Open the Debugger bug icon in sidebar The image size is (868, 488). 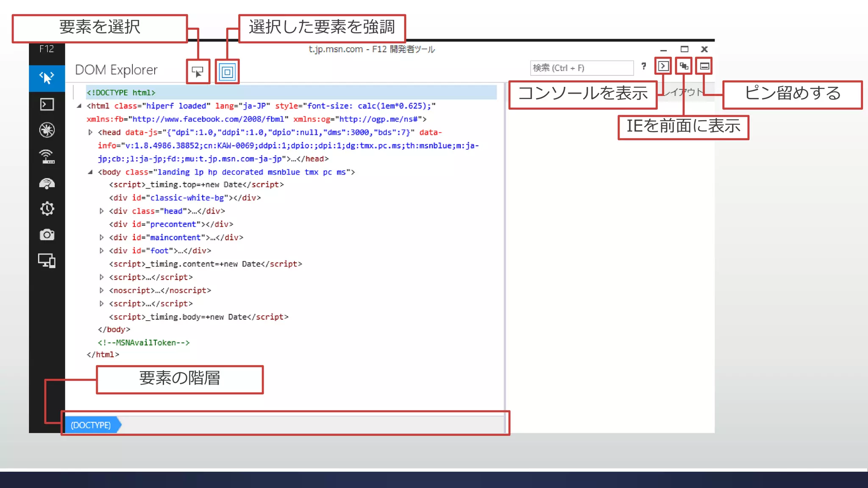coord(47,130)
